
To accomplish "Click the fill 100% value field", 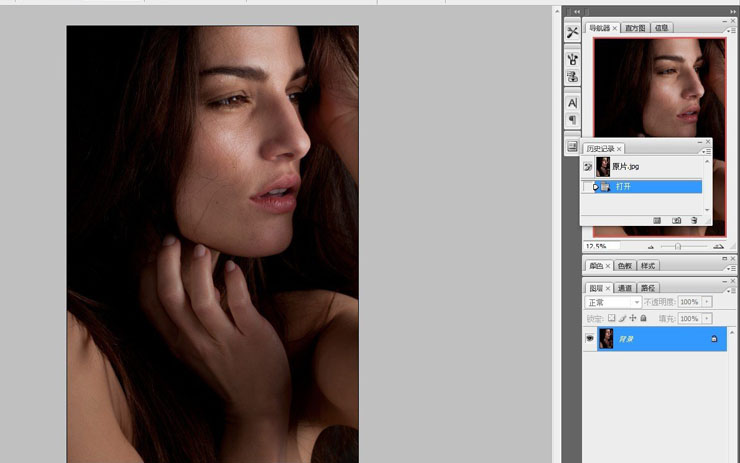I will point(690,319).
